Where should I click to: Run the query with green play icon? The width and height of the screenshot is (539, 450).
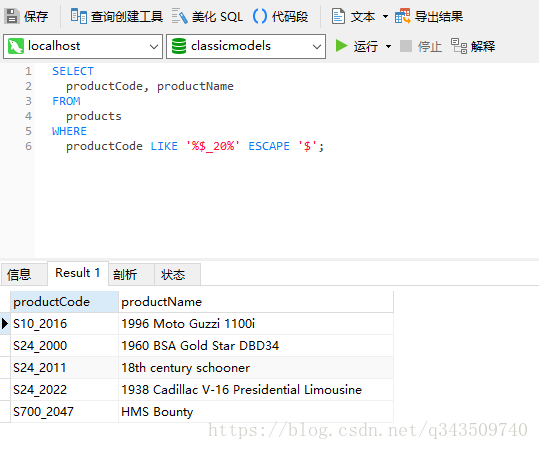point(341,46)
